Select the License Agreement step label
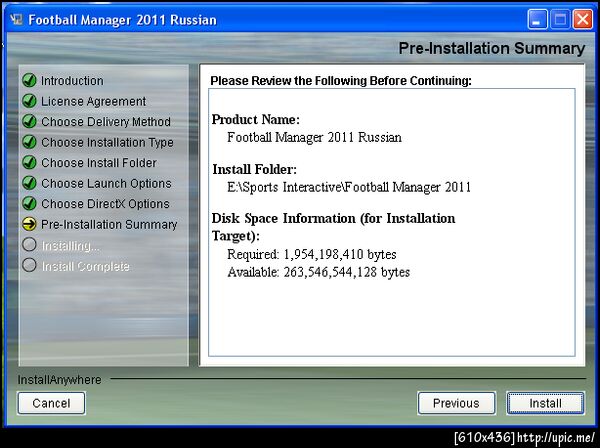Image resolution: width=600 pixels, height=448 pixels. pos(93,101)
